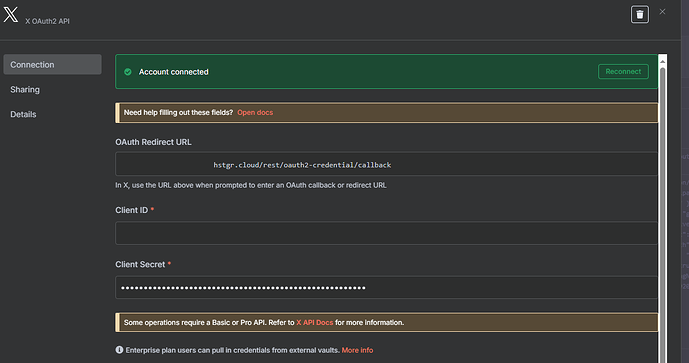Click scrollbar up arrow
The image size is (689, 363).
click(662, 61)
